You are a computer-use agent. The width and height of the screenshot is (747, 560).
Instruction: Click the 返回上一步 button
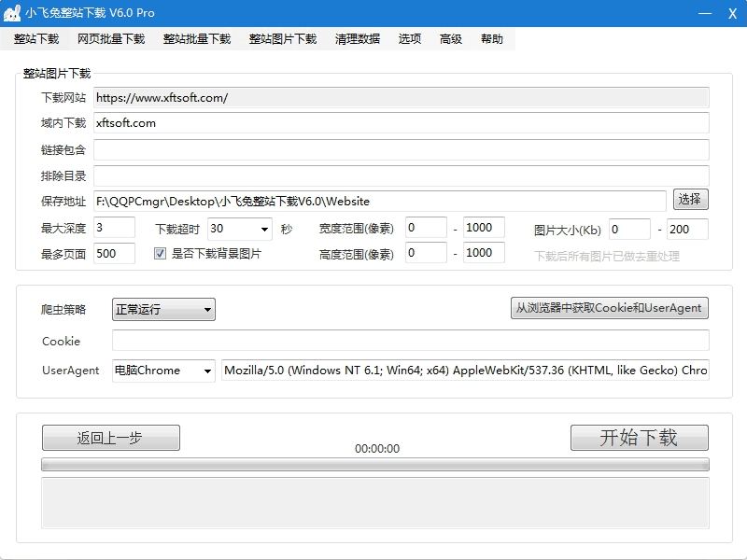[110, 438]
